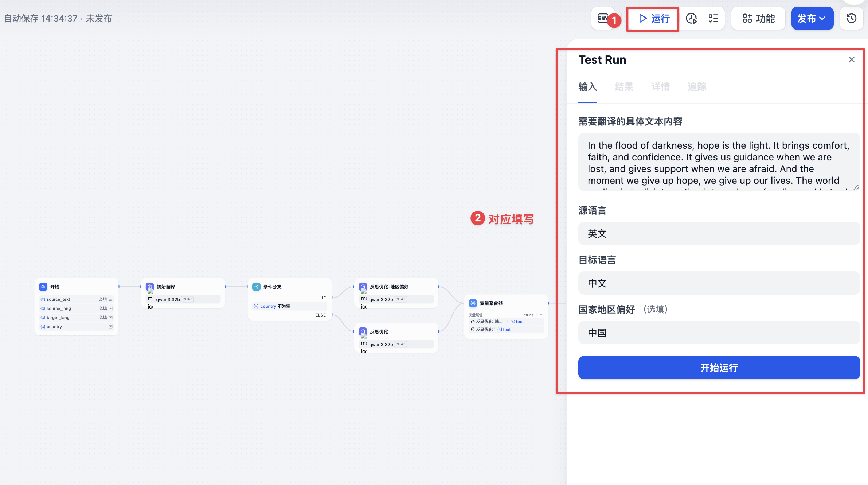Open the checklist icon in the toolbar

pos(713,19)
